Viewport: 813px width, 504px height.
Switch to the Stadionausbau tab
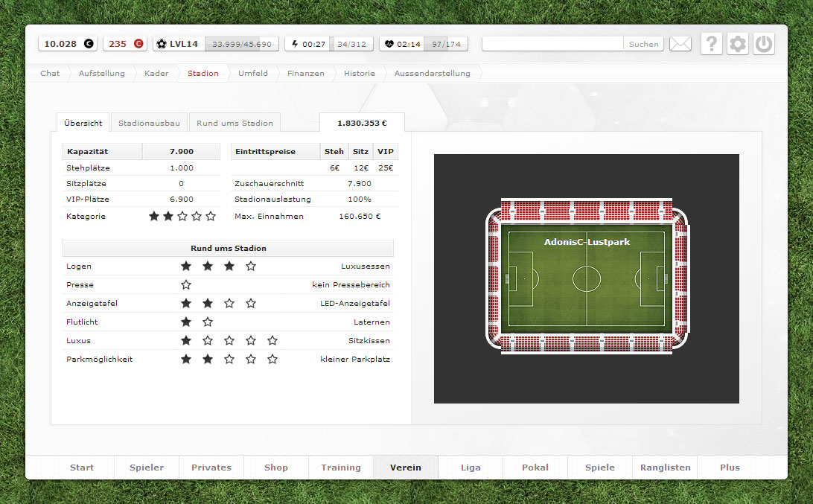click(x=149, y=123)
